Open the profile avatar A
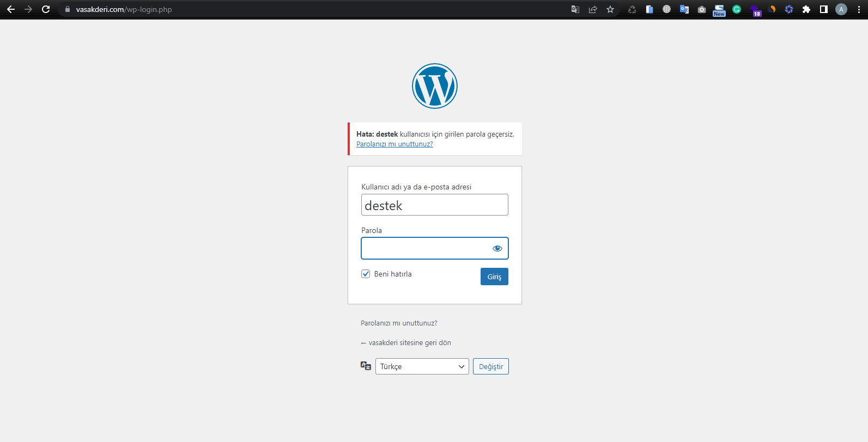The height and width of the screenshot is (442, 868). (841, 9)
